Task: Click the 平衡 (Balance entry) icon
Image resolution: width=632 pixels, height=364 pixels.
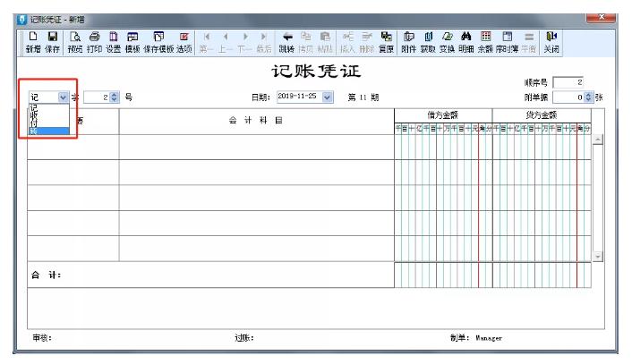Action: point(529,42)
